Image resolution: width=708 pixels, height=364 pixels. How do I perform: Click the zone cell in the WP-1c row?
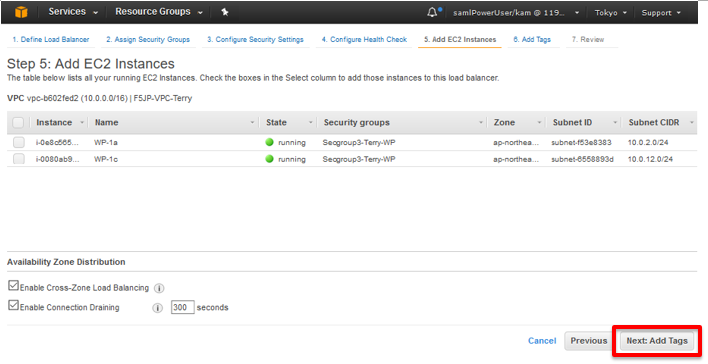pyautogui.click(x=516, y=159)
